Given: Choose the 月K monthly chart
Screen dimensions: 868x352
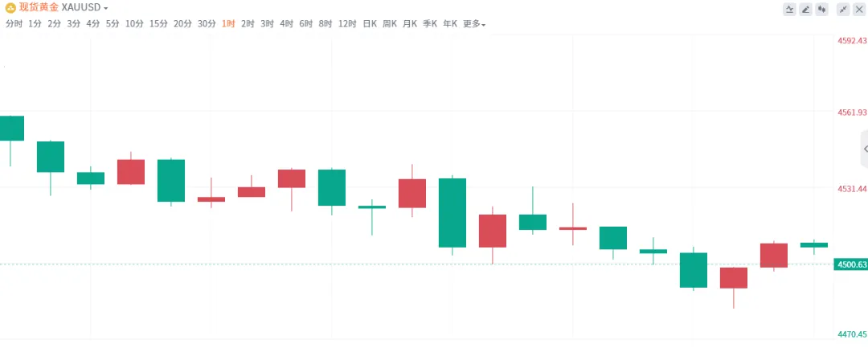Looking at the screenshot, I should [x=410, y=24].
